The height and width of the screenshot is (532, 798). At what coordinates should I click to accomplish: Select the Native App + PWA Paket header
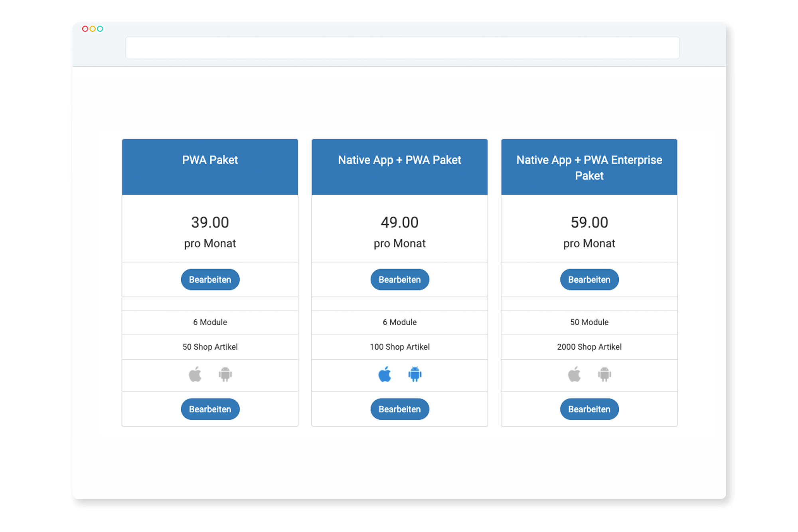pos(400,160)
